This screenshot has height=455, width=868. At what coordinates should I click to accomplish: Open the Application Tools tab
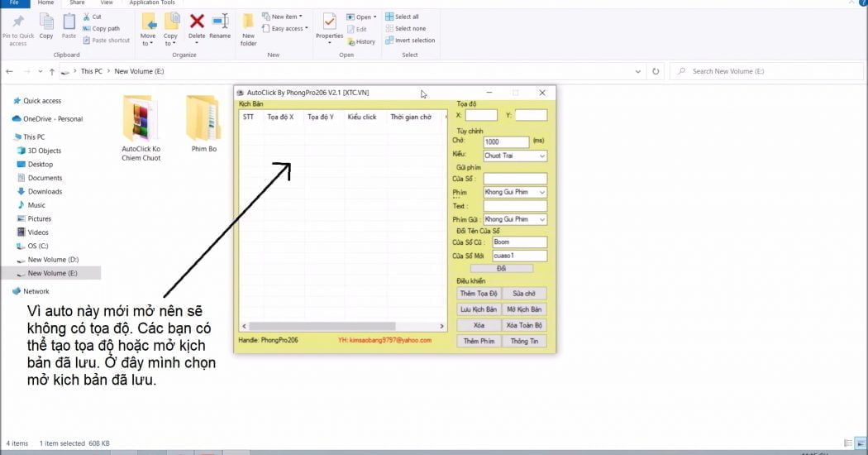(151, 2)
